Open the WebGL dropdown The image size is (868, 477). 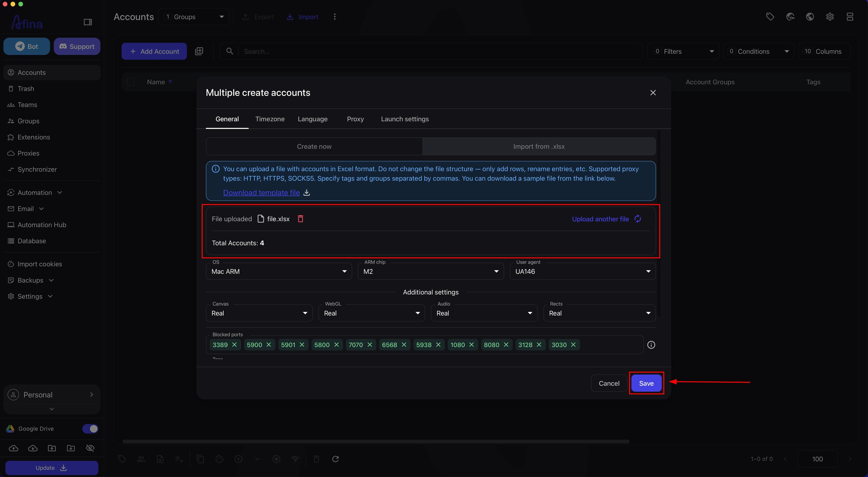click(x=372, y=313)
